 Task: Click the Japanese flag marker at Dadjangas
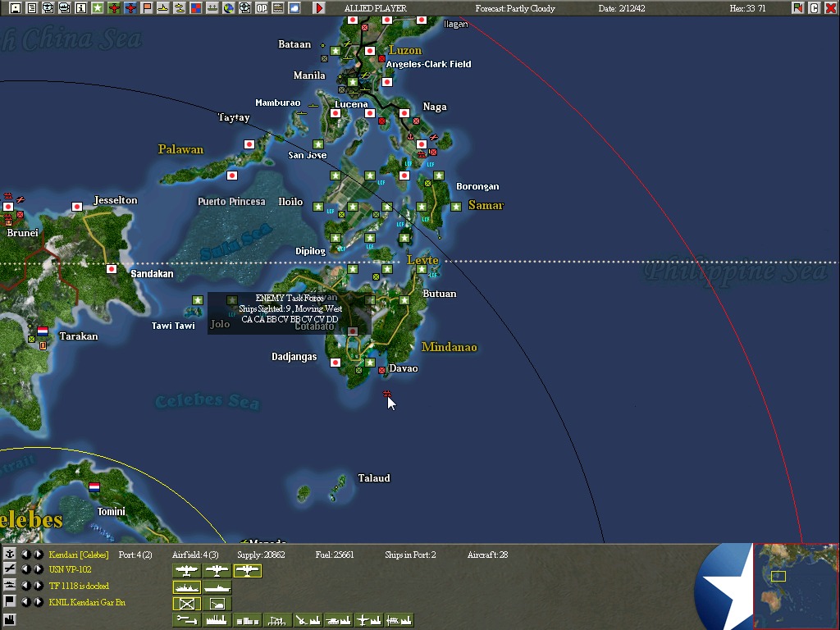(336, 363)
